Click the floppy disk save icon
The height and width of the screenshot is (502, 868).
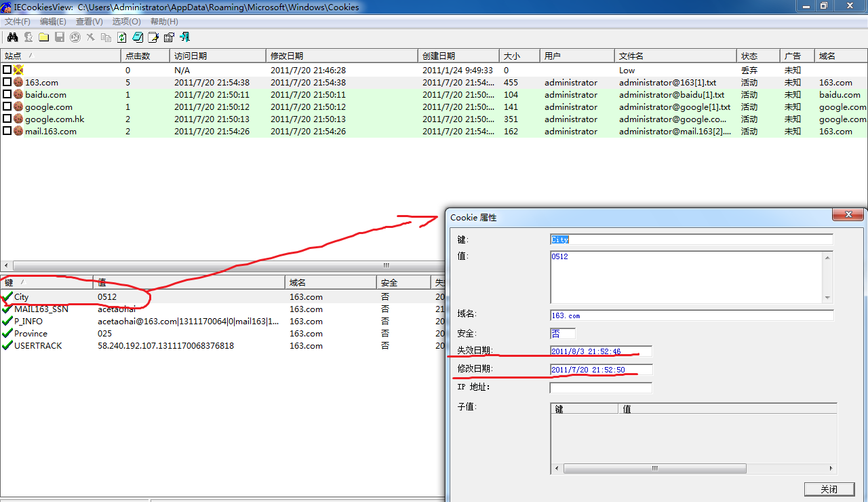(x=59, y=37)
